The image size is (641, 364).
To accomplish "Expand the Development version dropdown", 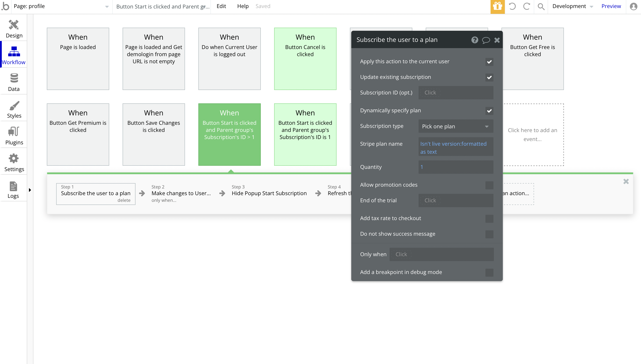I will (x=573, y=6).
